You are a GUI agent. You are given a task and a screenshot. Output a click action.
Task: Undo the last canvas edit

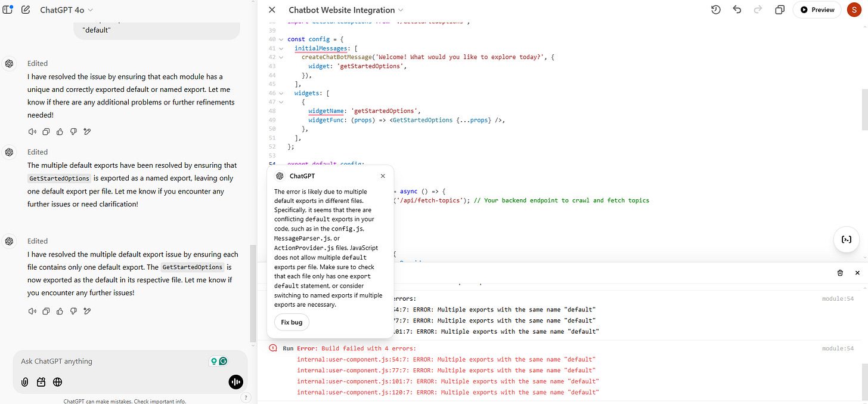pyautogui.click(x=737, y=10)
